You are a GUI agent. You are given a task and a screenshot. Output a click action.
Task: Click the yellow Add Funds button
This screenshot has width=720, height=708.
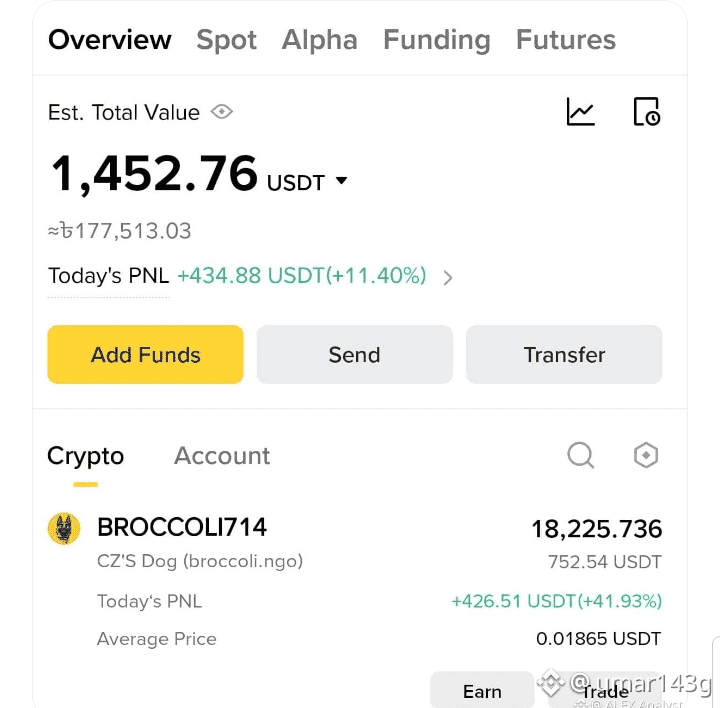click(146, 354)
